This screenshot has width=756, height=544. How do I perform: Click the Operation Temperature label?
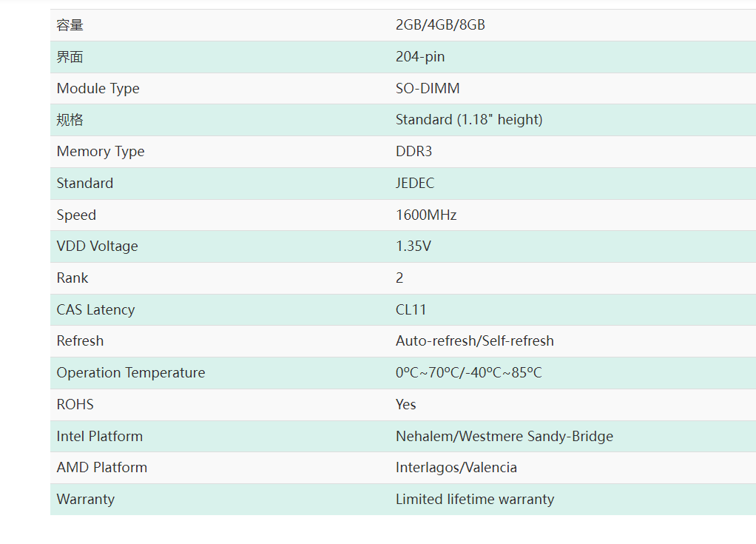coord(131,373)
